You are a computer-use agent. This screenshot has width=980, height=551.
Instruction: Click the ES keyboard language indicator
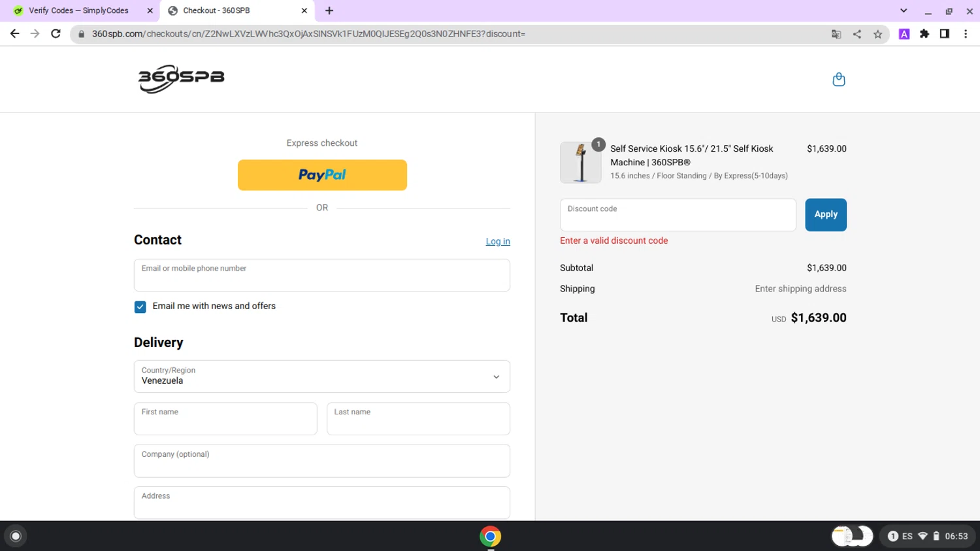[x=907, y=536]
